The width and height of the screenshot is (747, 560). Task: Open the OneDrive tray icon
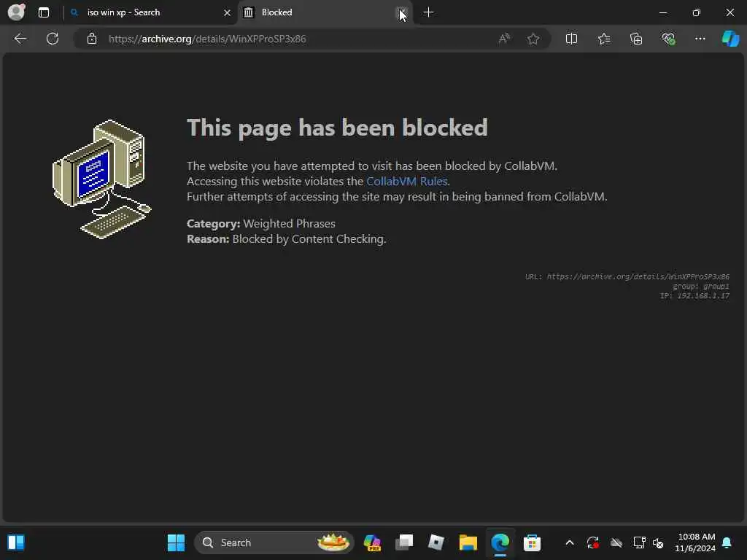[x=616, y=542]
